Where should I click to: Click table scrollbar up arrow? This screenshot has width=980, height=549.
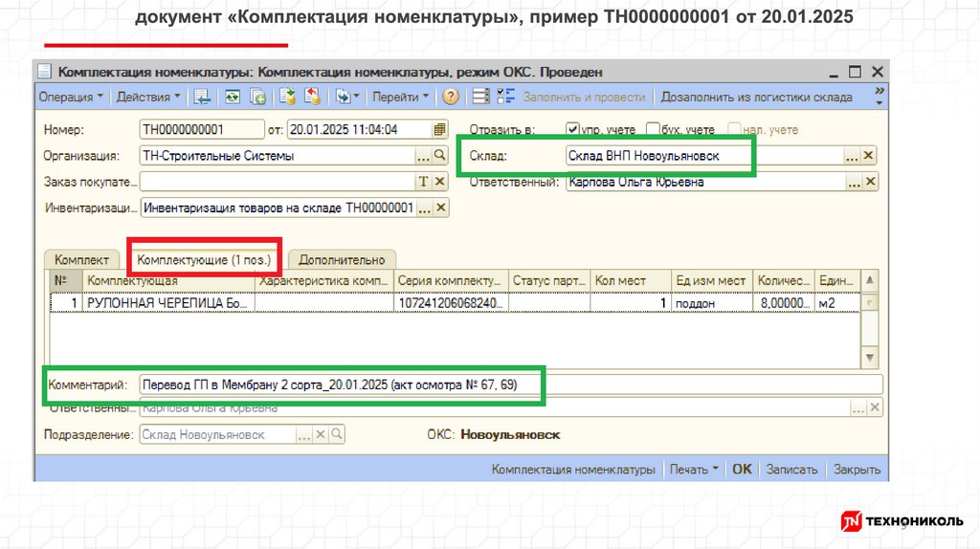tap(869, 280)
